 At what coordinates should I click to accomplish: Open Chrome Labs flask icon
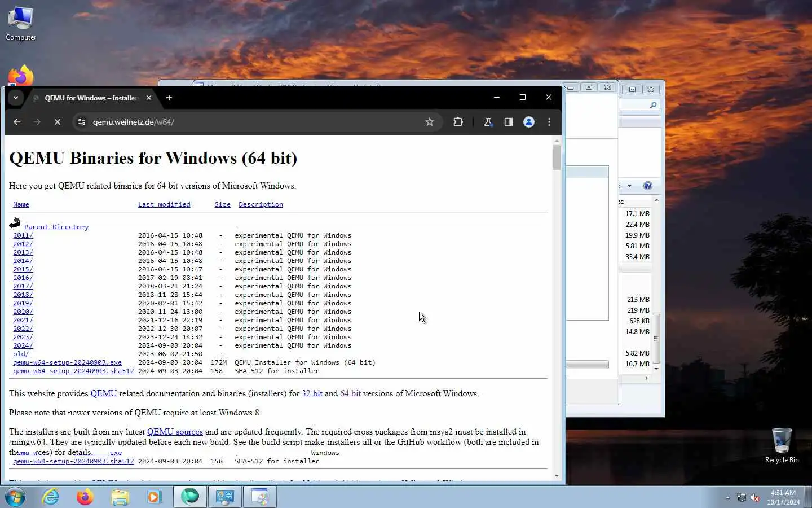[x=488, y=122]
